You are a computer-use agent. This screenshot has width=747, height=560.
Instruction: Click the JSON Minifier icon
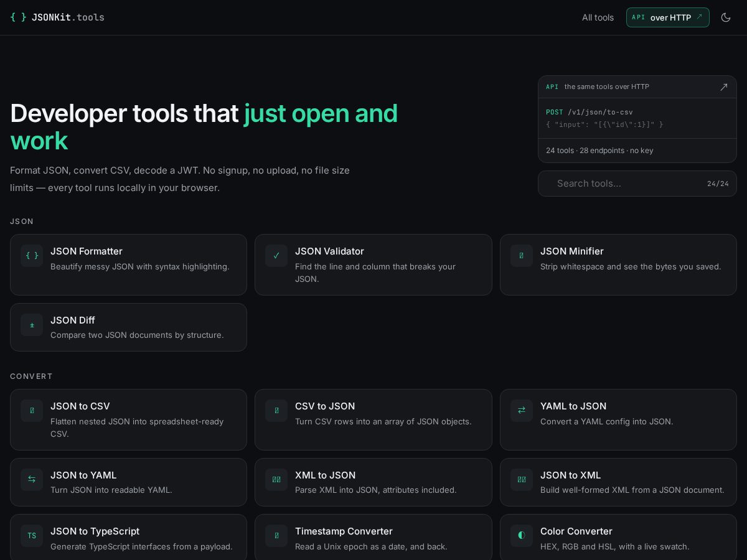point(522,256)
